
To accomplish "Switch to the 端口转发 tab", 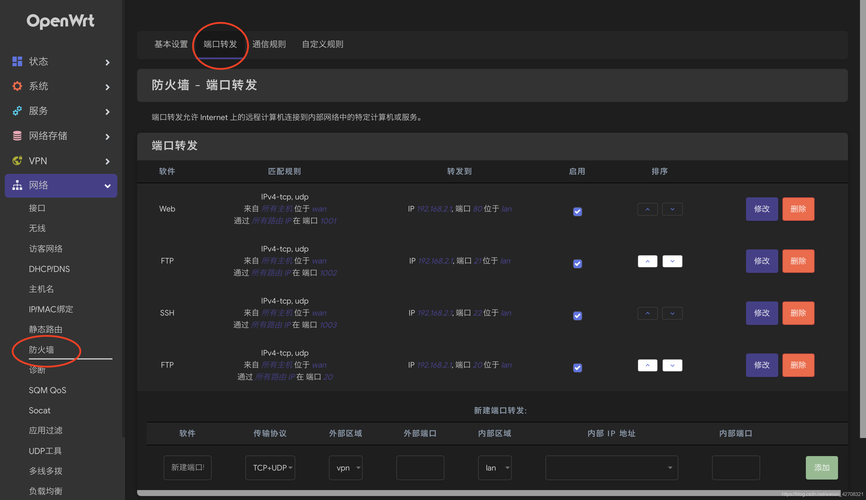I will pyautogui.click(x=220, y=44).
